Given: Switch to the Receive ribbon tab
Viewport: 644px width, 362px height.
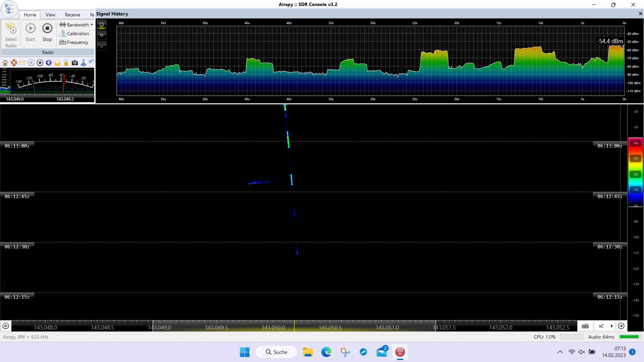Looking at the screenshot, I should pos(72,15).
